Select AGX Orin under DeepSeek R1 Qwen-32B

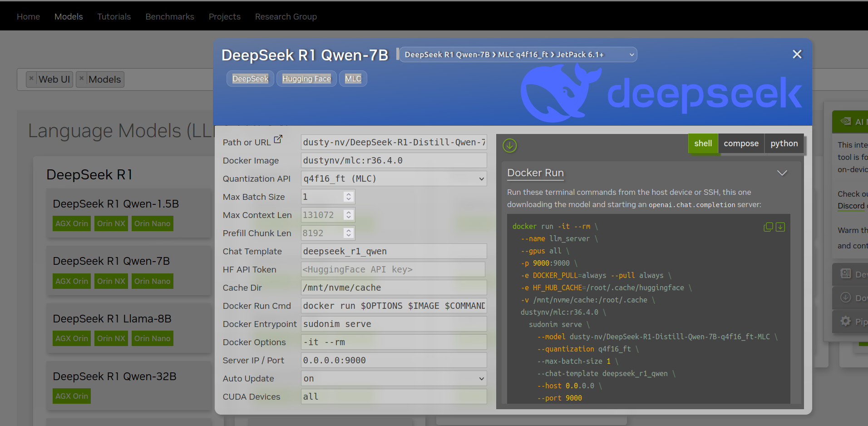(x=72, y=396)
